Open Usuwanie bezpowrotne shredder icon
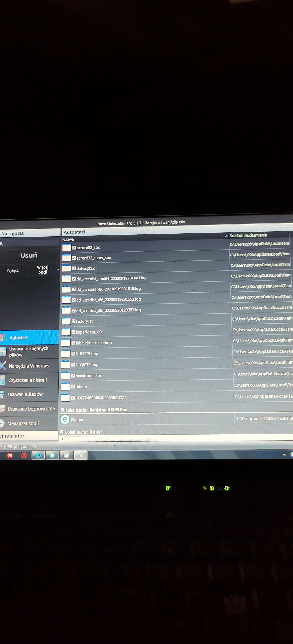 pos(2,409)
